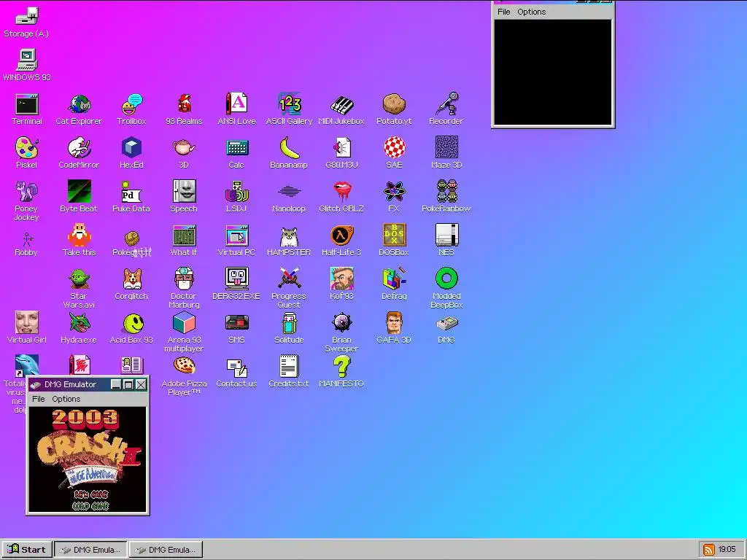Select the 93 Realms icon
Image resolution: width=747 pixels, height=560 pixels.
pos(184,109)
